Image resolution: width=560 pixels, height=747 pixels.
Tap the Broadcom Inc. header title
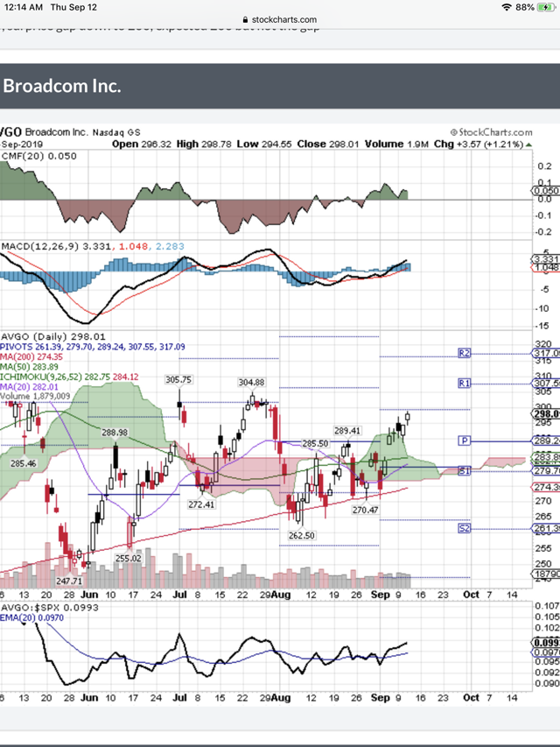(61, 86)
